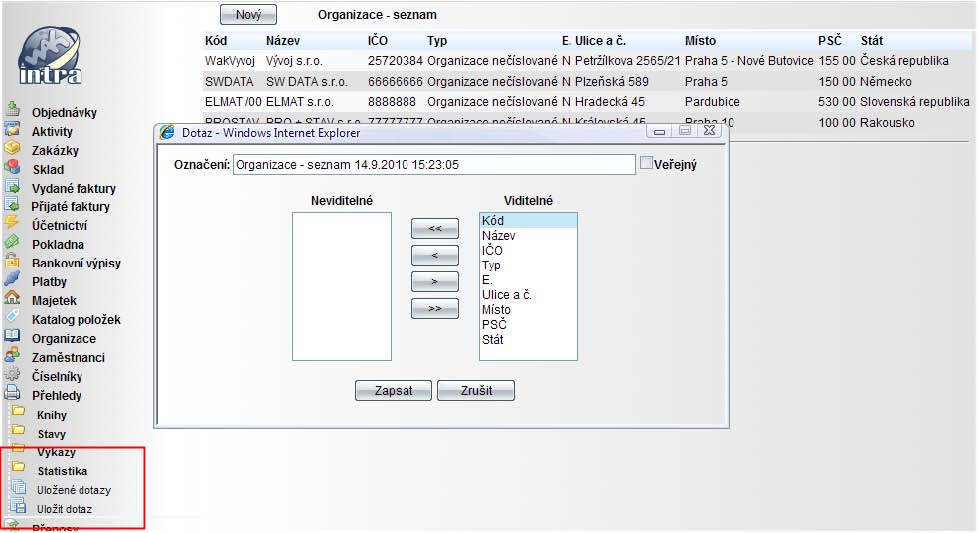Click the Zaměstnanci people icon

point(12,355)
